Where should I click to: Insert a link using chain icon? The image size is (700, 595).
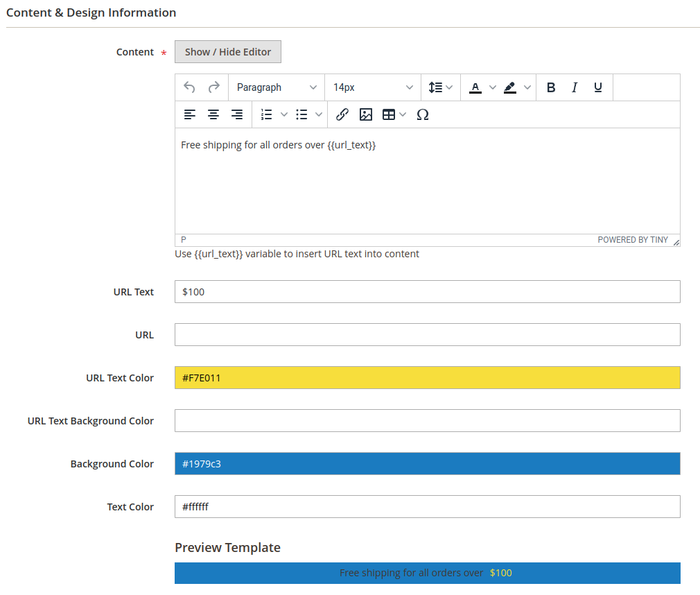click(x=342, y=115)
